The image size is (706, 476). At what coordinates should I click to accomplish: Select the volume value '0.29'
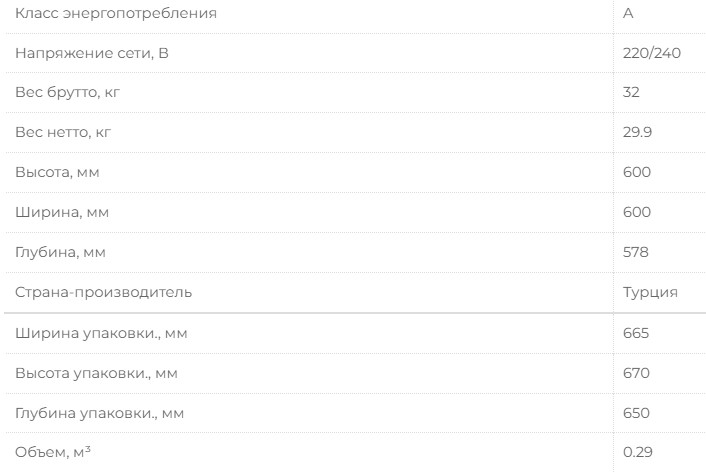(x=637, y=453)
